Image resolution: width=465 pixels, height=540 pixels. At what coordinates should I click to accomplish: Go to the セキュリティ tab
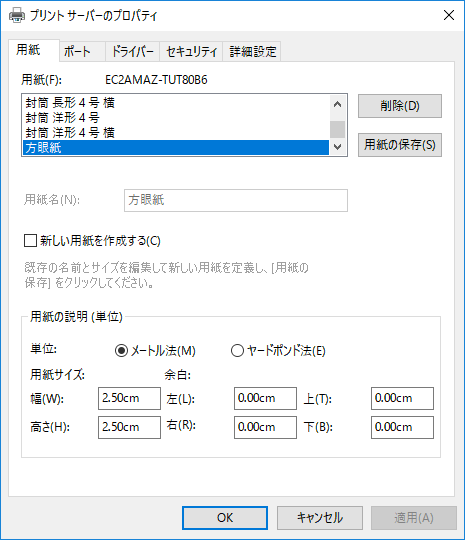pos(191,52)
